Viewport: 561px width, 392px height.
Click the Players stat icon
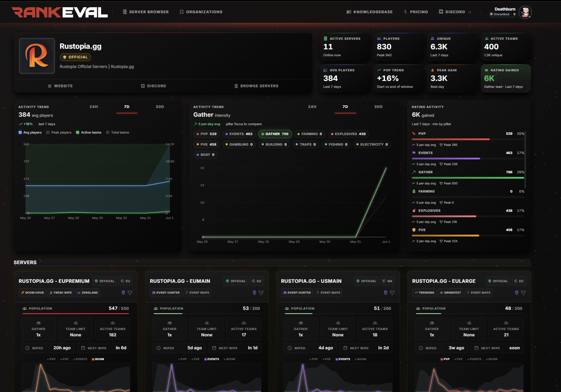379,39
